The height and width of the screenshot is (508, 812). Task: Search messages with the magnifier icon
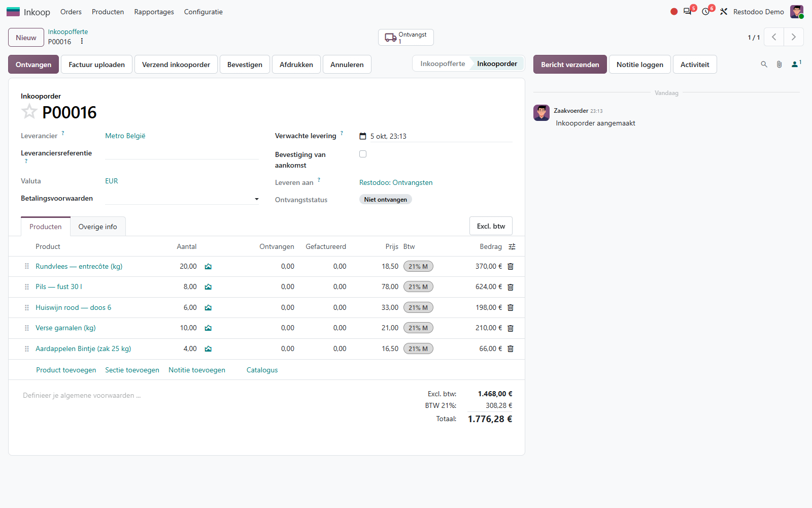(x=764, y=65)
